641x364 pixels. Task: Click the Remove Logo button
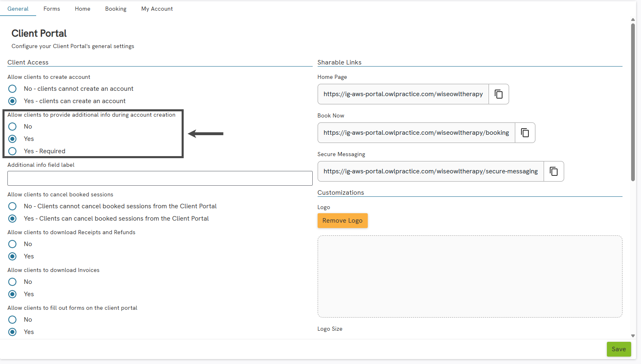tap(342, 221)
